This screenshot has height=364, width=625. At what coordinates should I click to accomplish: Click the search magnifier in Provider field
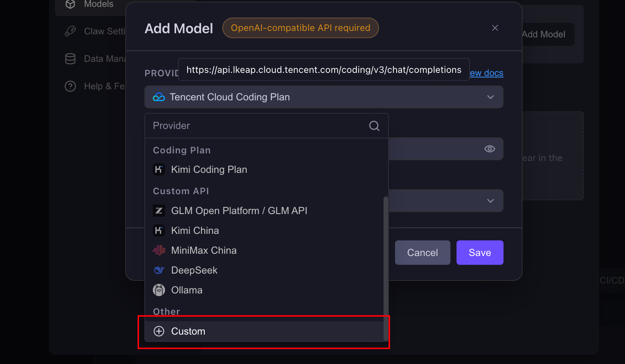[374, 126]
